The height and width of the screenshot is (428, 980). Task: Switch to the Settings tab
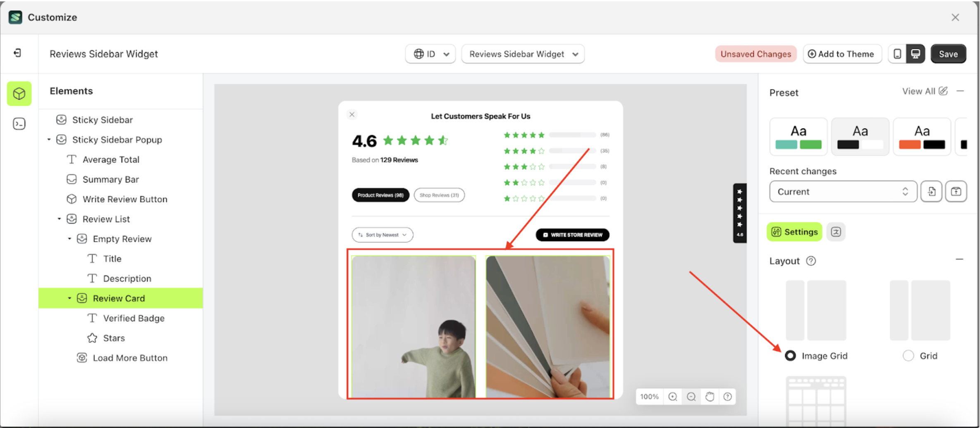(x=794, y=232)
